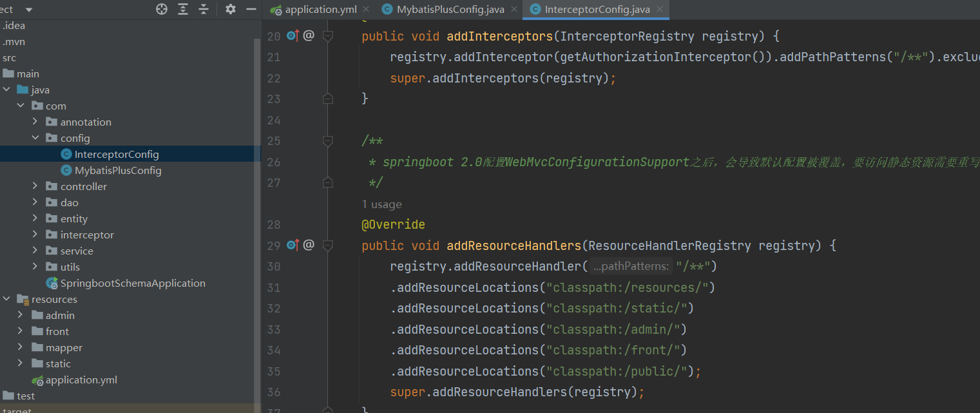Close the InterceptorConfig.java tab

(x=660, y=10)
